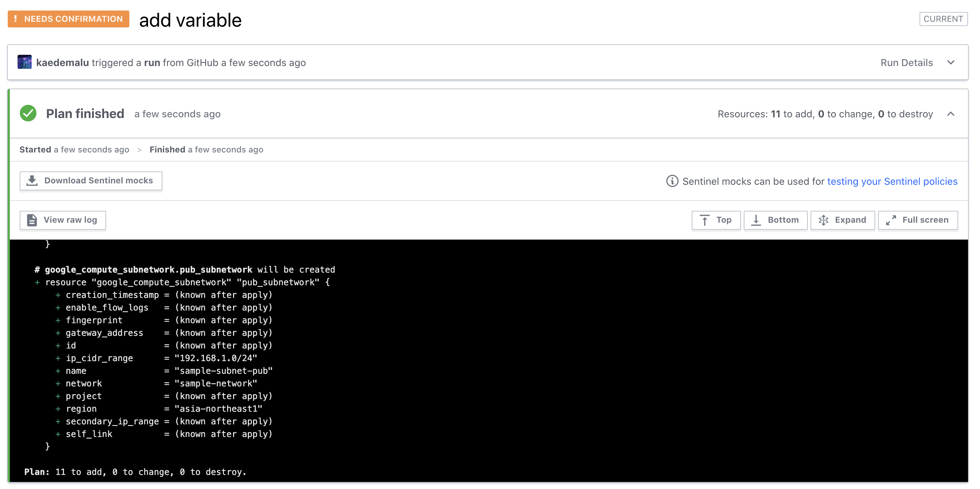
Task: Click the NEEDS CONFIRMATION status badge
Action: (69, 19)
